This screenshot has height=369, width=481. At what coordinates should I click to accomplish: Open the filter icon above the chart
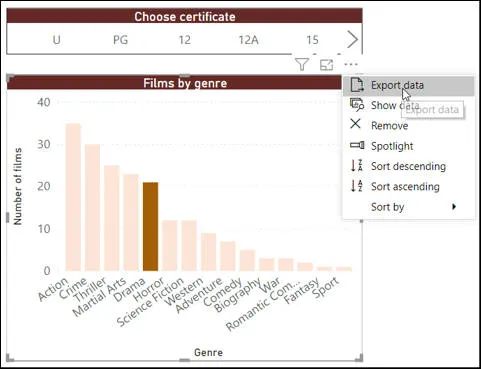coord(302,64)
